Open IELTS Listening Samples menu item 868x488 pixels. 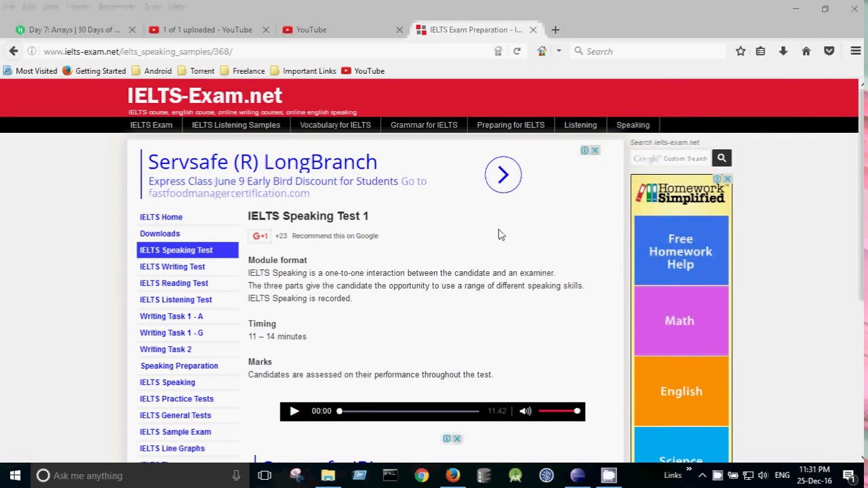[236, 125]
